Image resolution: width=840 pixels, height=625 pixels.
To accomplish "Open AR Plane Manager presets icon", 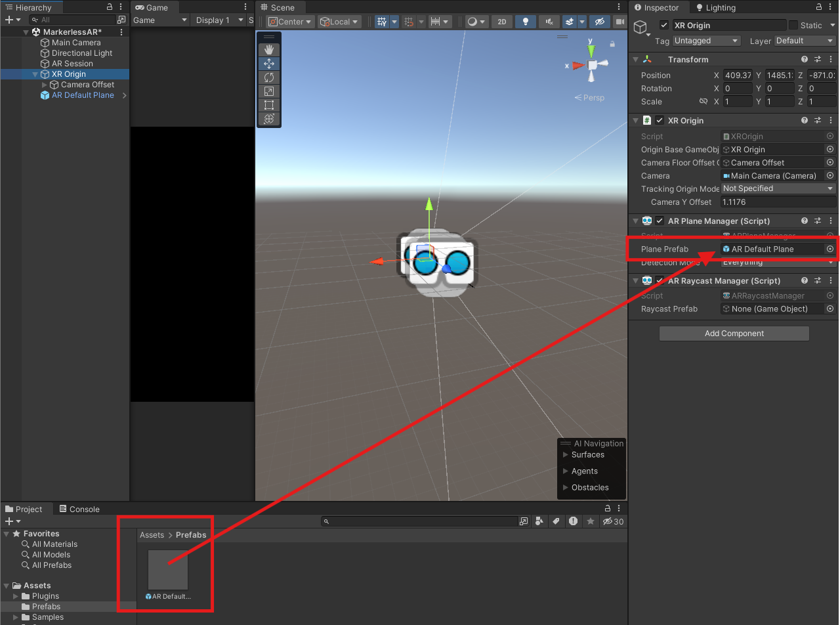I will (818, 221).
